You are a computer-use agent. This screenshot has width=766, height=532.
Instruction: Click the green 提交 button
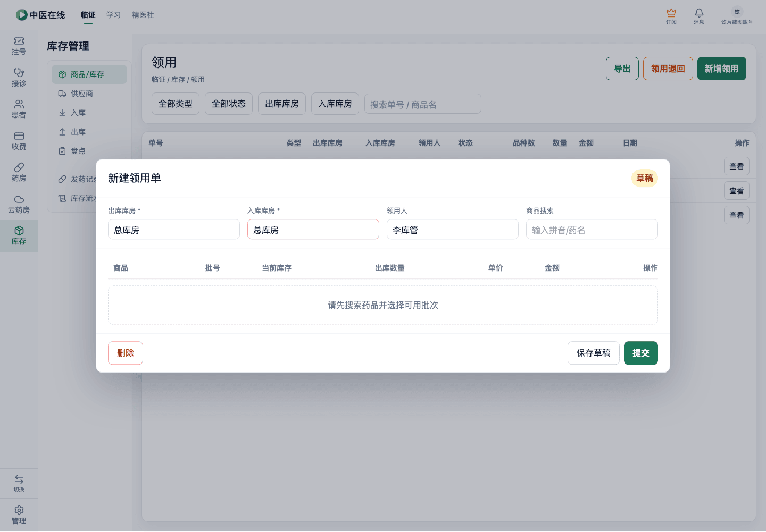641,353
